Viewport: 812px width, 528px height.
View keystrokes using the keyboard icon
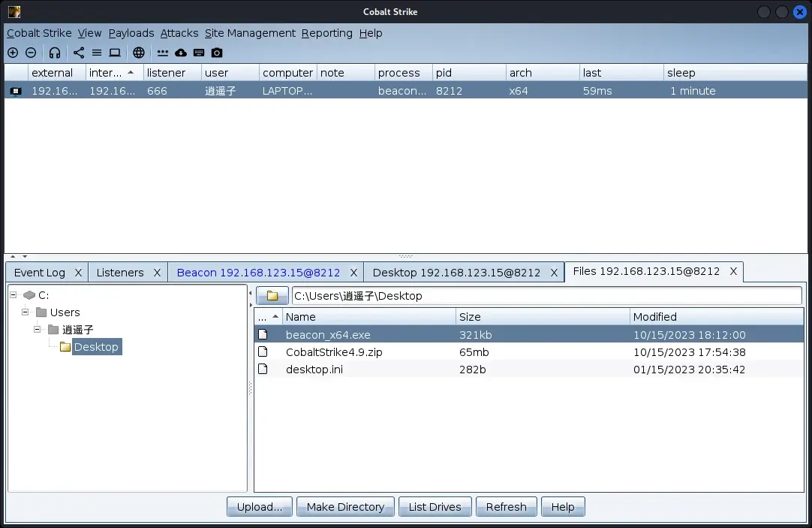coord(199,53)
